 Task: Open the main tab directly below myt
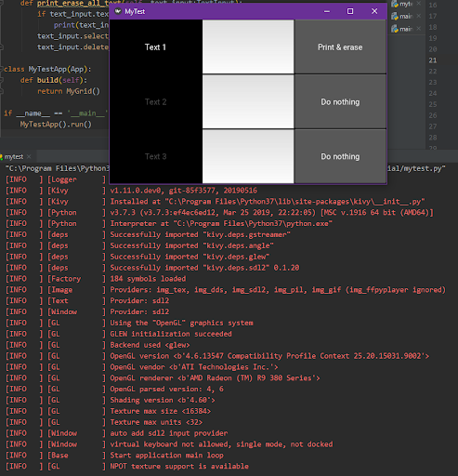click(406, 16)
